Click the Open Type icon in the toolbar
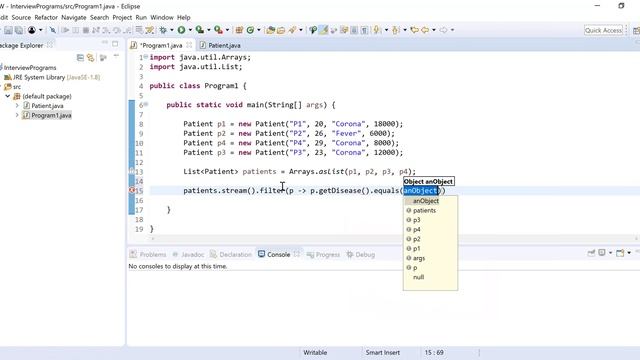640x360 pixels. pyautogui.click(x=270, y=30)
